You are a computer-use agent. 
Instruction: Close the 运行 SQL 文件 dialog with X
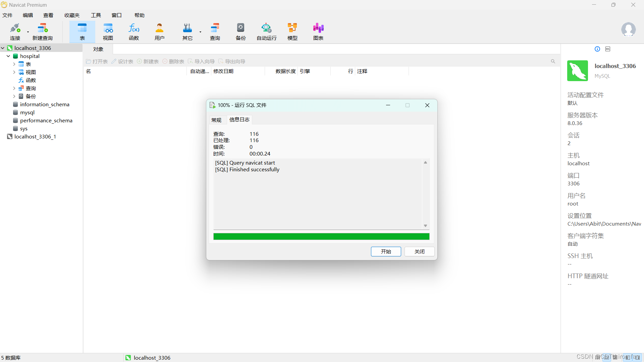coord(427,105)
